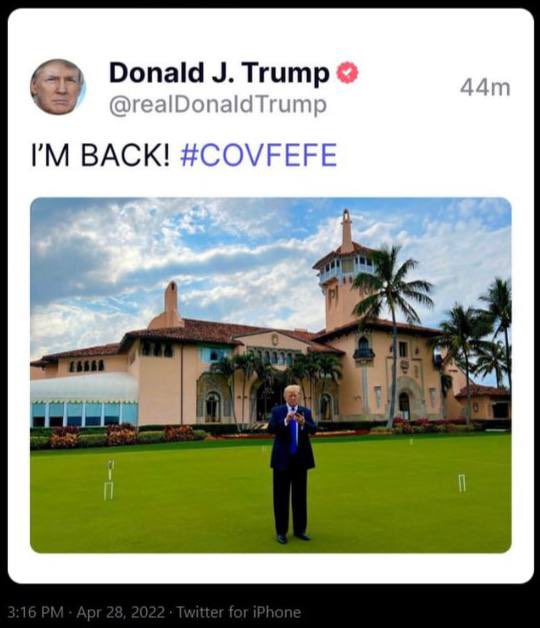Click the striped blue awning pavilion

click(x=84, y=399)
